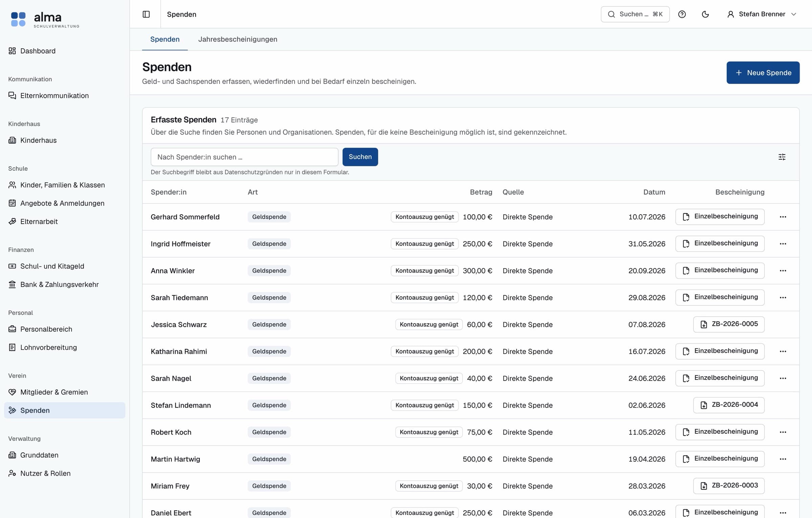This screenshot has height=518, width=812.
Task: Click the alma Schulverwaltung logo
Action: click(45, 19)
